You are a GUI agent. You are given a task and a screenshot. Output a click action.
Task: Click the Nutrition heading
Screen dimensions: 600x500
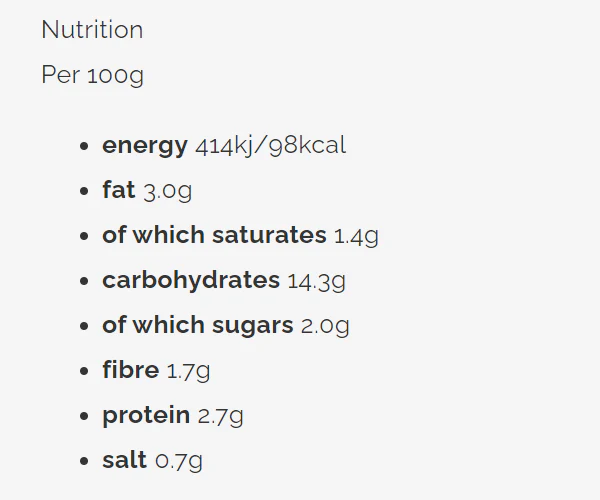(x=92, y=30)
